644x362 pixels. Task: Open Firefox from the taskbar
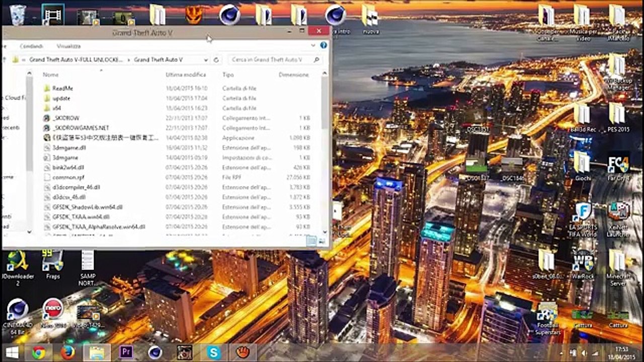[68, 352]
